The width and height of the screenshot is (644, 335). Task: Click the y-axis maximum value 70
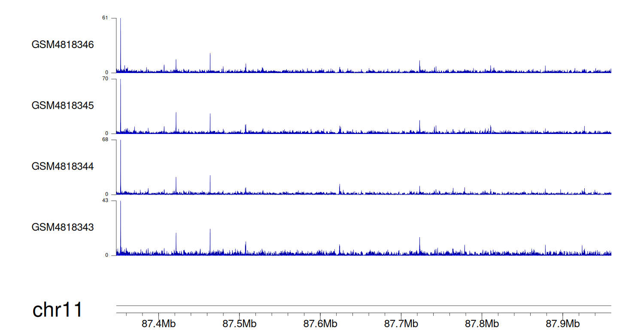pyautogui.click(x=105, y=79)
